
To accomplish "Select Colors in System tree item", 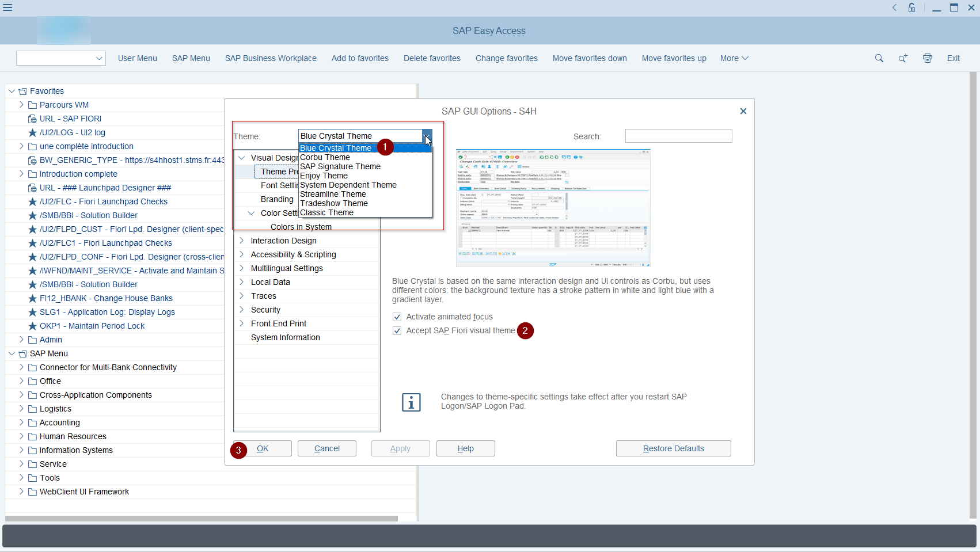I will point(301,227).
